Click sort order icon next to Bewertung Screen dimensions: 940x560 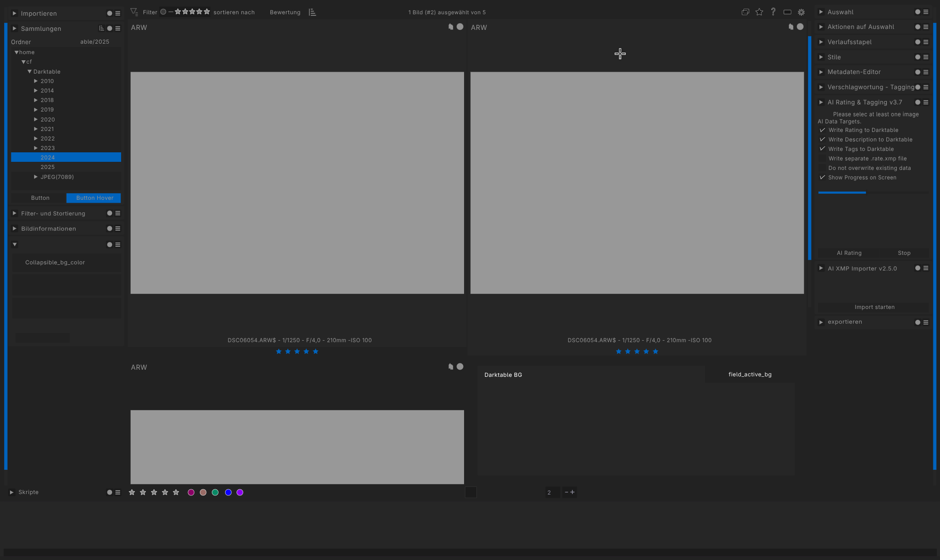312,12
